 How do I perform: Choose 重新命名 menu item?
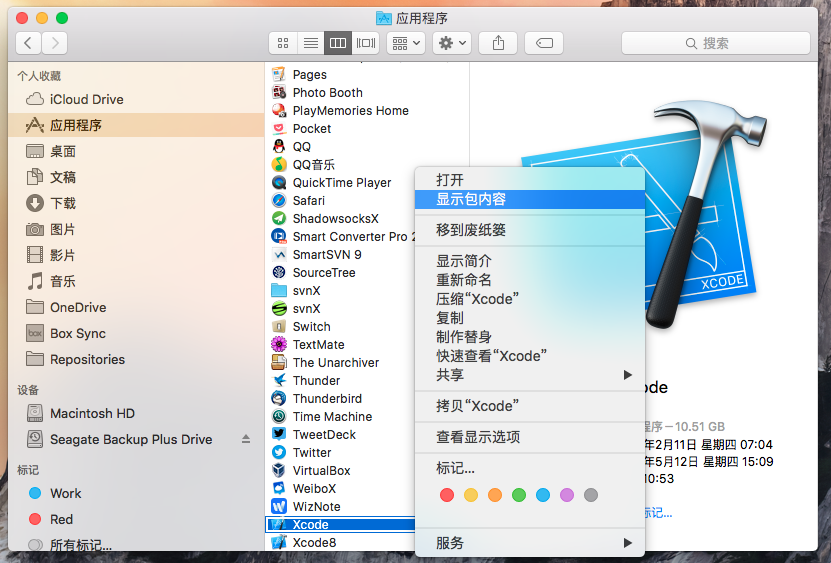(x=529, y=280)
